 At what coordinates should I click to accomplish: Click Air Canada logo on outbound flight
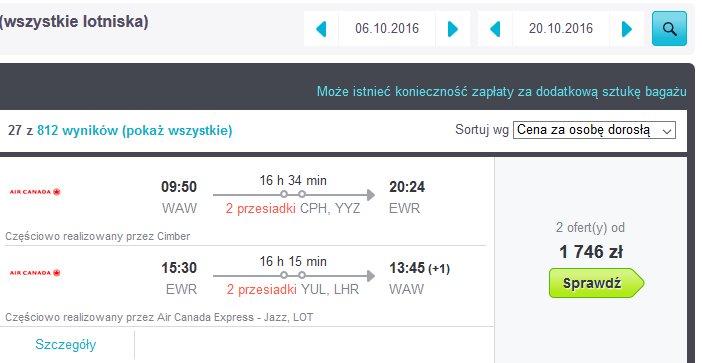pyautogui.click(x=35, y=192)
